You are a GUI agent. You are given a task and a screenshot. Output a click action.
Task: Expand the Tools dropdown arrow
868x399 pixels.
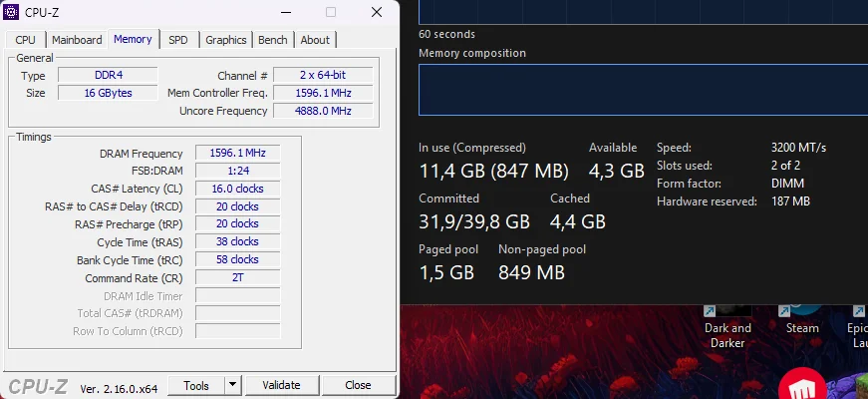pyautogui.click(x=232, y=385)
